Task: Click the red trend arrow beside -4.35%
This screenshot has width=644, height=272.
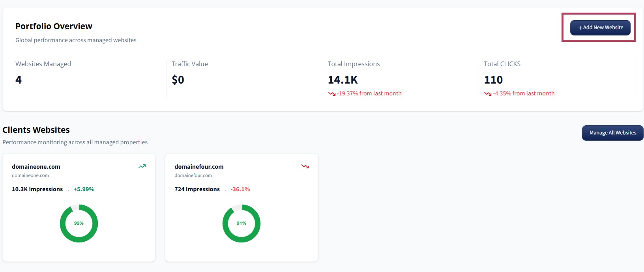Action: [488, 94]
